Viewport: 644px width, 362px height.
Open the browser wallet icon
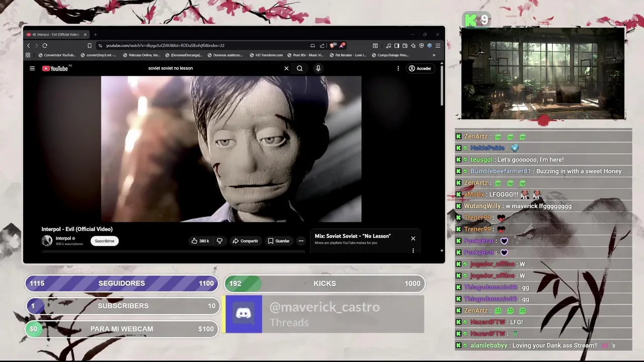click(x=405, y=46)
